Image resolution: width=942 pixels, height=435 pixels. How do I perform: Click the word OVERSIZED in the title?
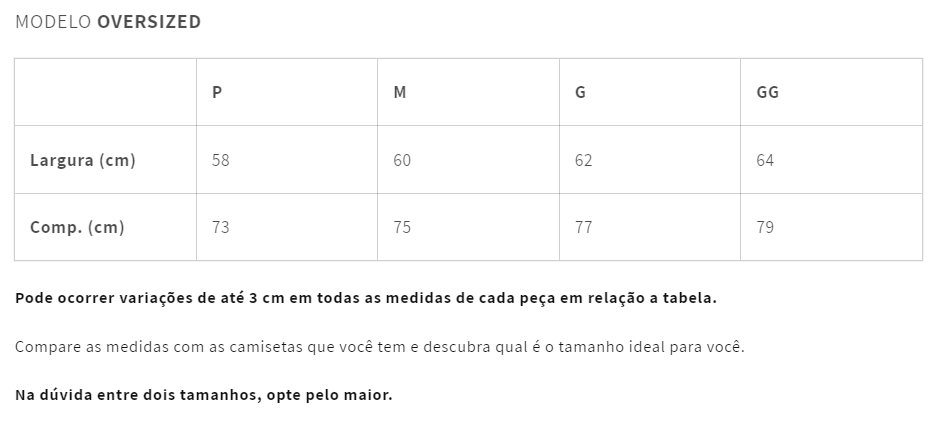coord(149,22)
